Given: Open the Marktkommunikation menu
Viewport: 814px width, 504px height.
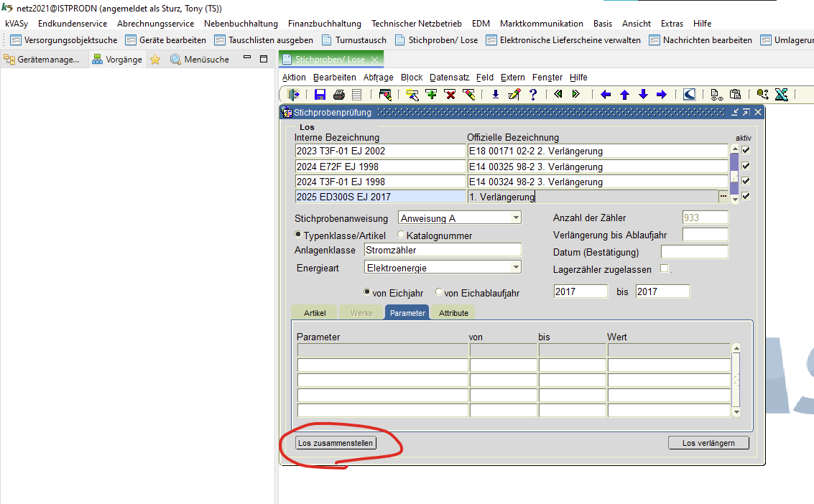Looking at the screenshot, I should [541, 24].
